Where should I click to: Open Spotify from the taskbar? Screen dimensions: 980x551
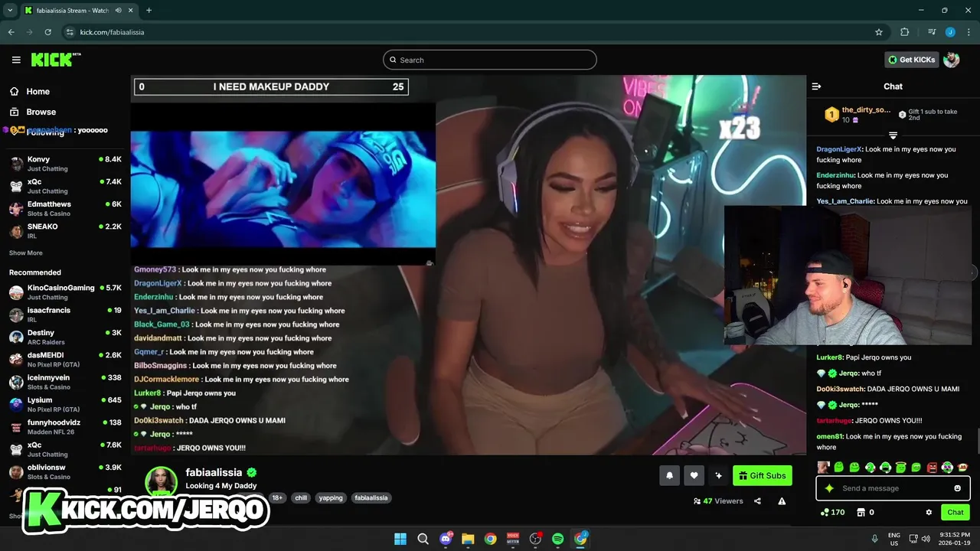click(x=557, y=539)
